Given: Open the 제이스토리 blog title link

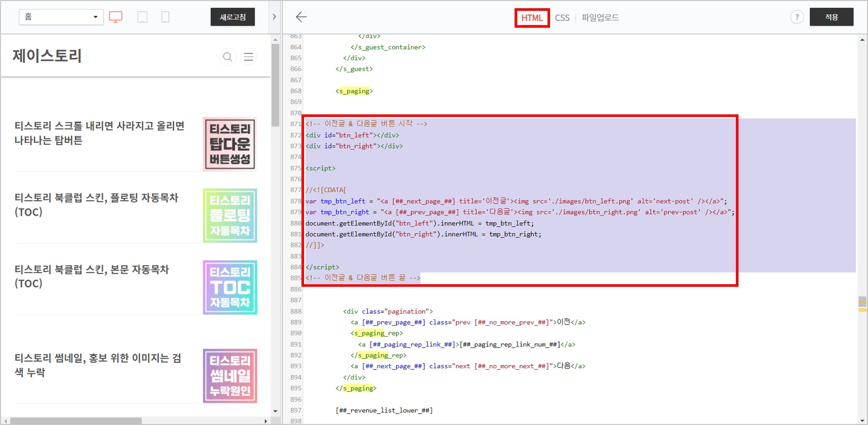Looking at the screenshot, I should tap(47, 56).
